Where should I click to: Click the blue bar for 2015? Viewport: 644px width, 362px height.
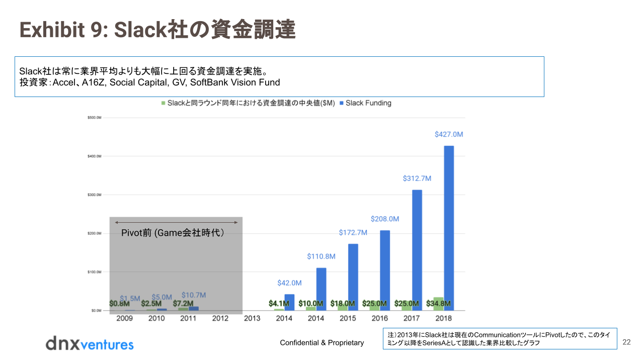click(x=353, y=277)
